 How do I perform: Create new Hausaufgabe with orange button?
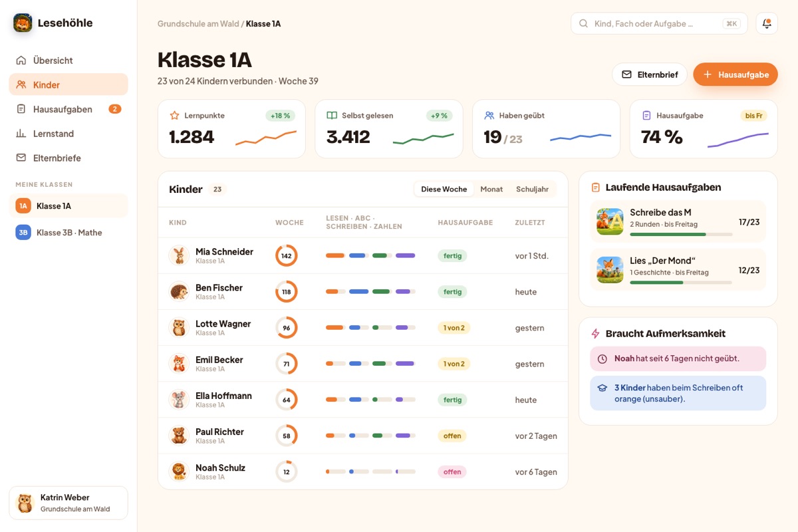(x=735, y=74)
